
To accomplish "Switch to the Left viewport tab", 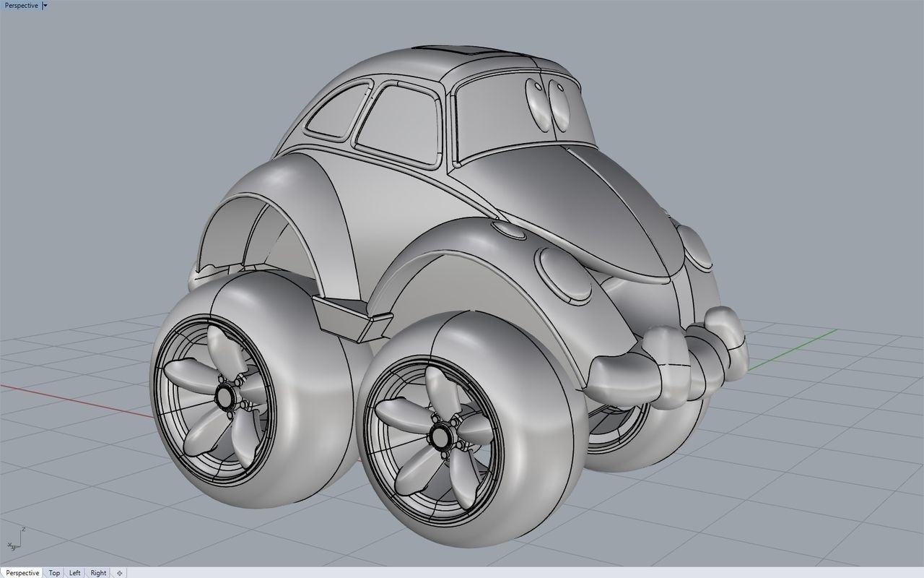I will [74, 573].
